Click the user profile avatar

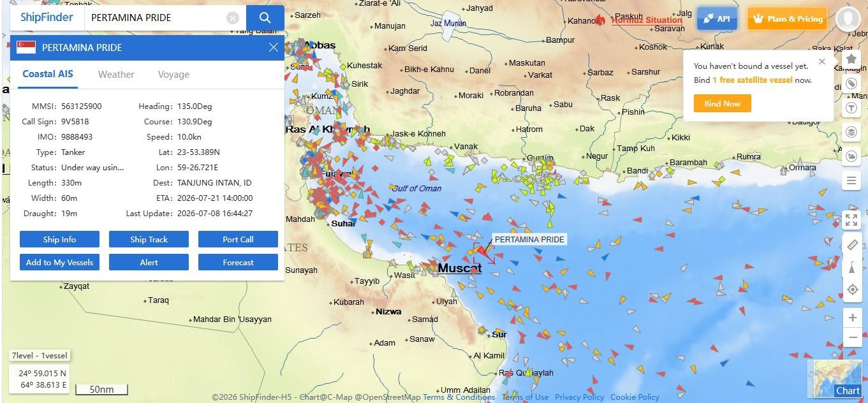click(848, 19)
